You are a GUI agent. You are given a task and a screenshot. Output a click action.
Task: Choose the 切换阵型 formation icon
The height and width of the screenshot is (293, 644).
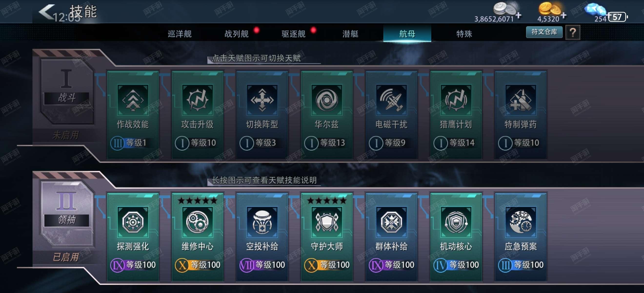tap(262, 100)
